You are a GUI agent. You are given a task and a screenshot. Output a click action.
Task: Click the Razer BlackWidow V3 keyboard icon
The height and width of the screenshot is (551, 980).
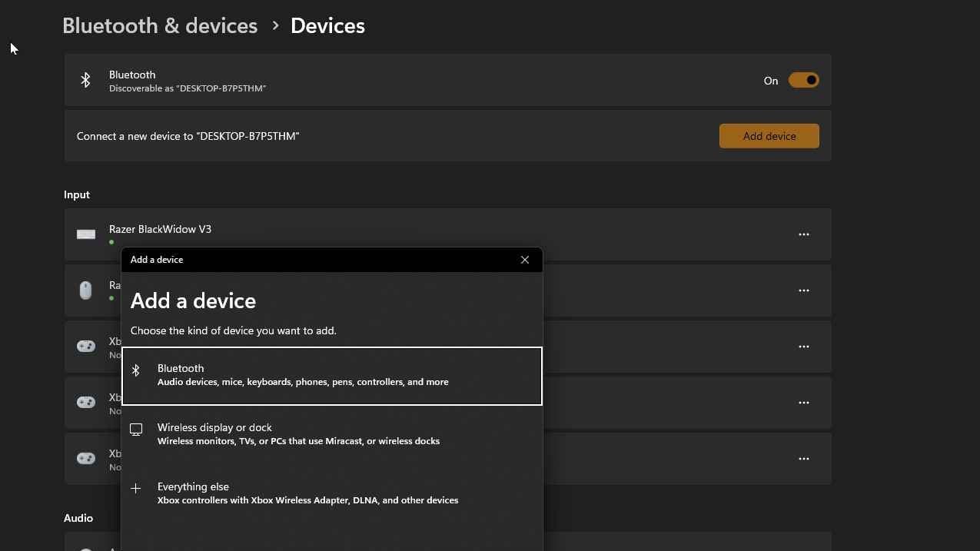(x=86, y=234)
